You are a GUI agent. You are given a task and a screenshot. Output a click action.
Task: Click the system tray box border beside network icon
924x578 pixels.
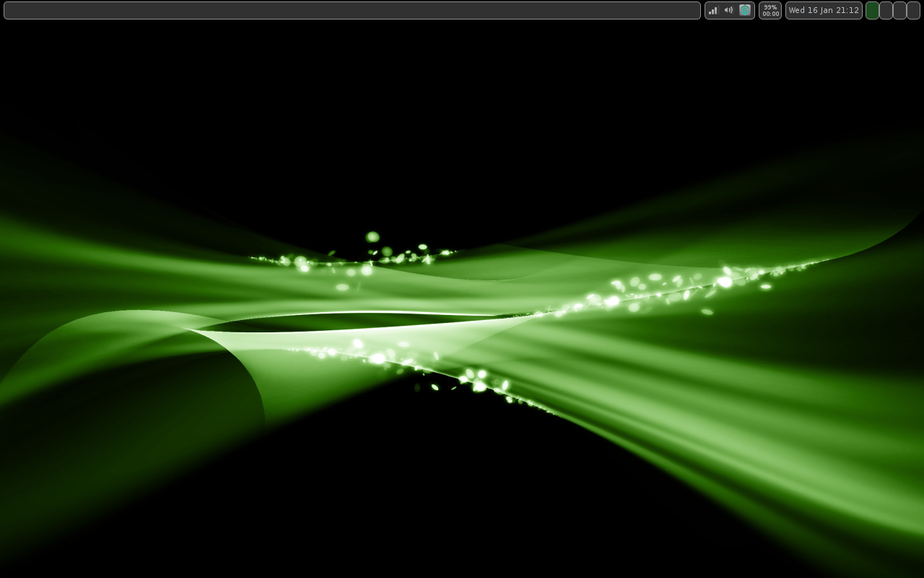tap(706, 10)
